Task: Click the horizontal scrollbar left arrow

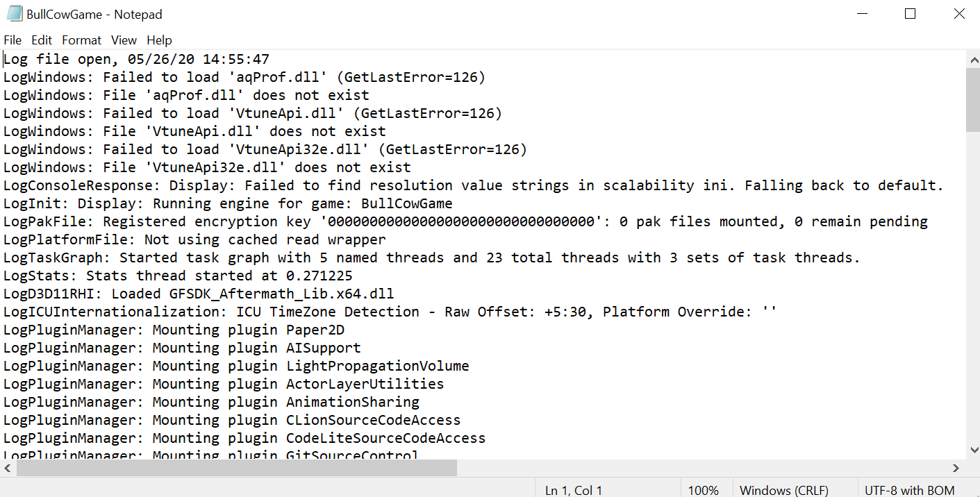Action: (x=8, y=469)
